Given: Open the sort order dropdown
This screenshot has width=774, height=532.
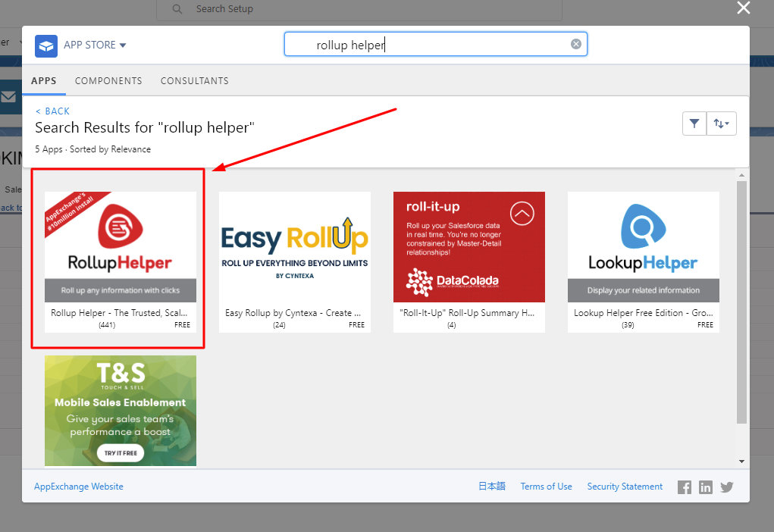Looking at the screenshot, I should pyautogui.click(x=721, y=124).
